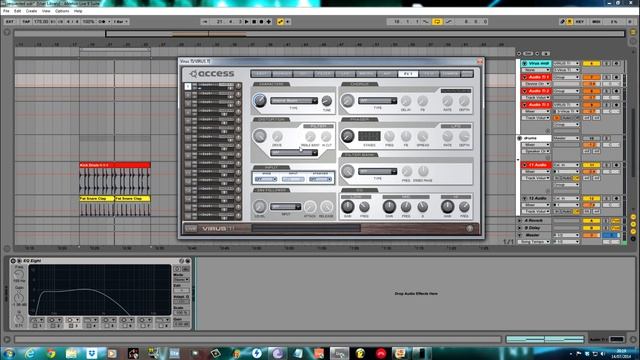Open Dropbox from taskbar
Screen dimensions: 640x360
pyautogui.click(x=92, y=353)
